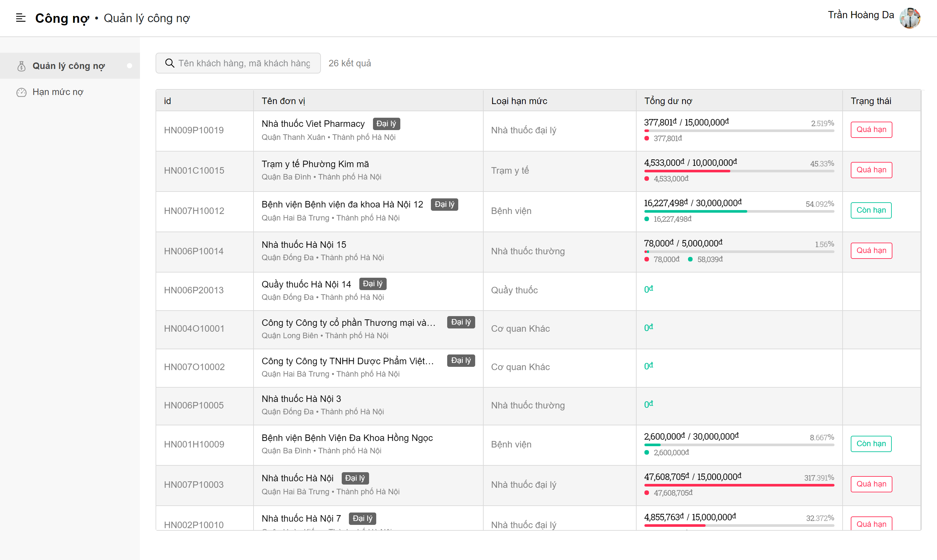Click Quá hạn status for Trạm y tế Kim mã
Image resolution: width=937 pixels, height=560 pixels.
click(871, 170)
